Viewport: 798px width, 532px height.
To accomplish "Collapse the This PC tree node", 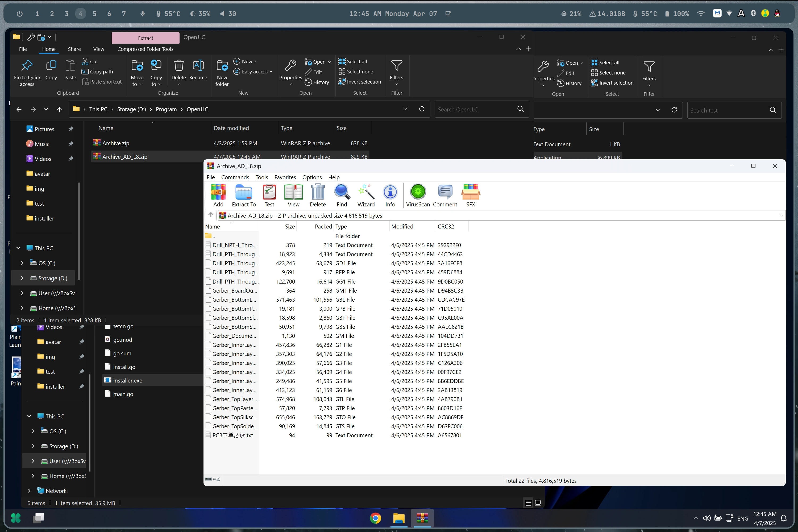I will 18,248.
